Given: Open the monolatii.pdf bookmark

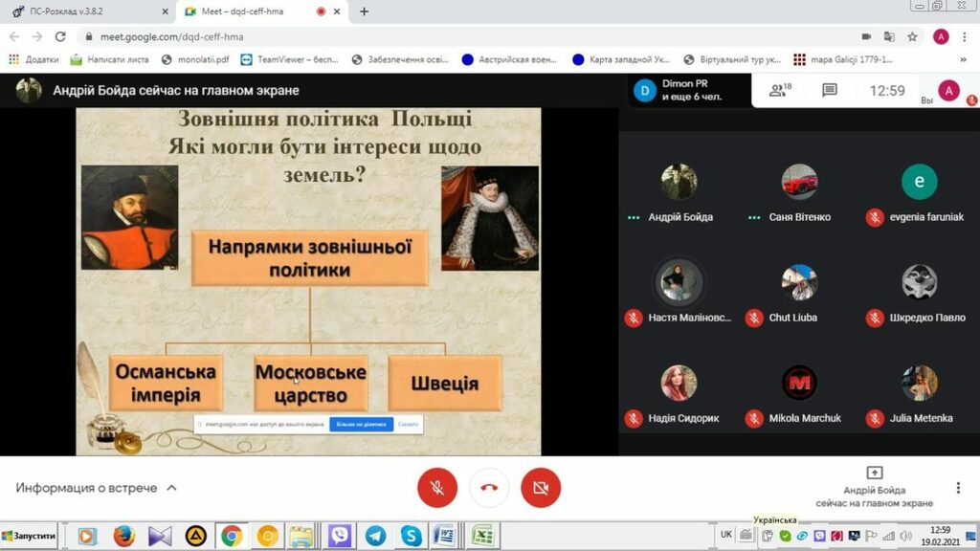Looking at the screenshot, I should pos(196,59).
